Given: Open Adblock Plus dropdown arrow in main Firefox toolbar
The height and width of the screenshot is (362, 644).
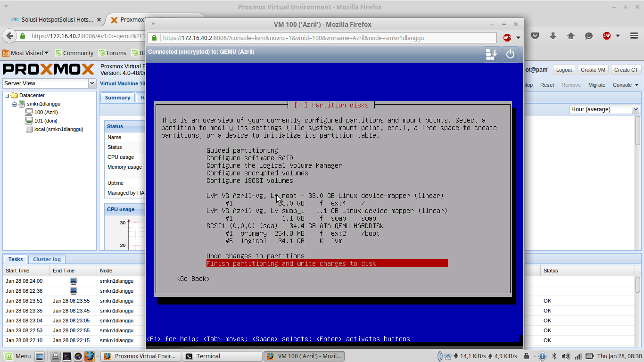Looking at the screenshot, I should (x=618, y=36).
